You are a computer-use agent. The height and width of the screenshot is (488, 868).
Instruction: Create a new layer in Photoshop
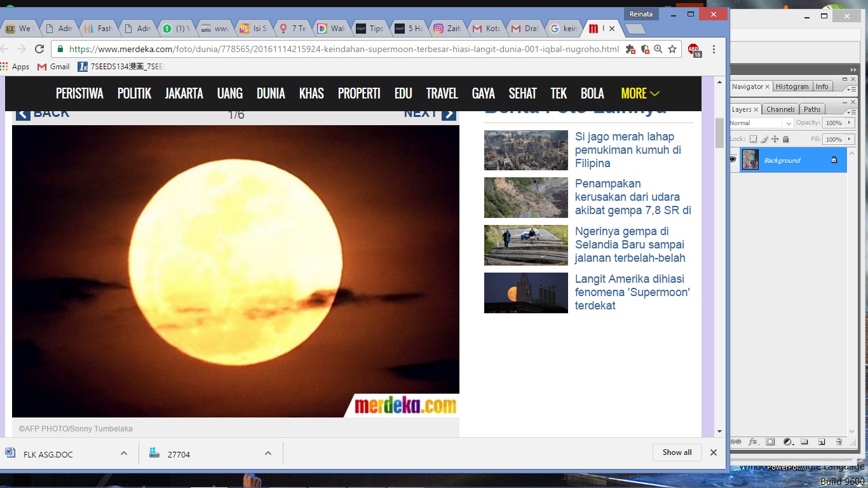click(822, 442)
